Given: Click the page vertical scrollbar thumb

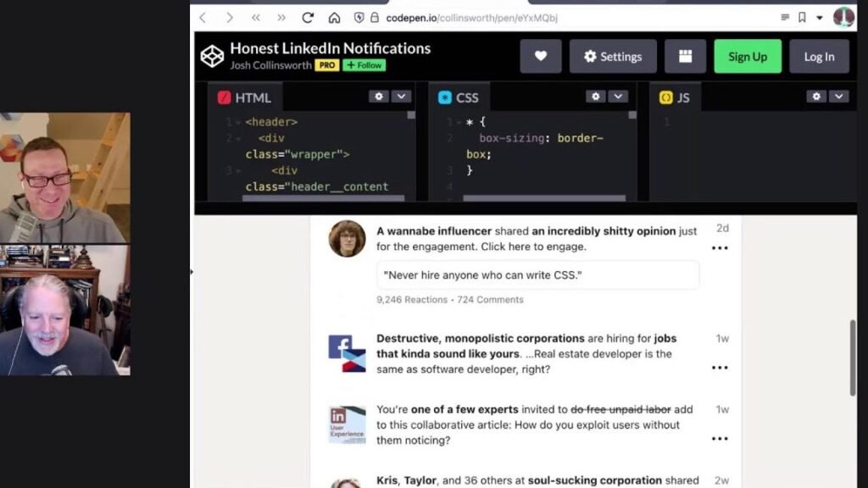Looking at the screenshot, I should (x=853, y=358).
